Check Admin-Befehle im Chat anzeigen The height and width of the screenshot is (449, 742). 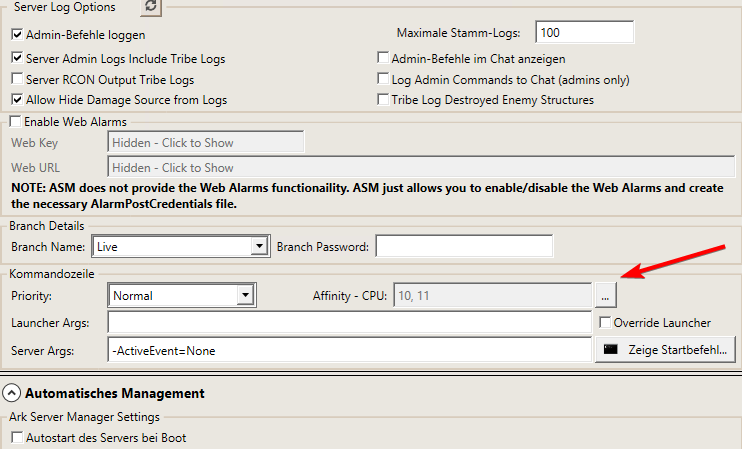(383, 58)
